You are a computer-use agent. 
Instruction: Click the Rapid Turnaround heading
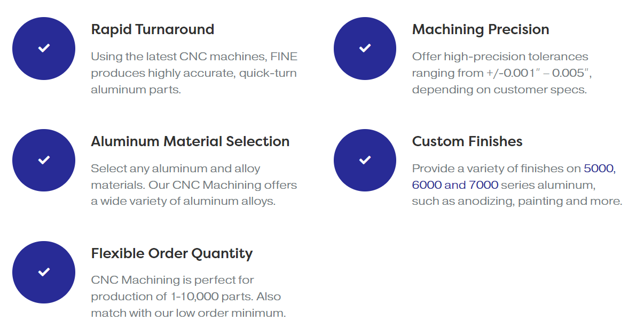pyautogui.click(x=152, y=29)
